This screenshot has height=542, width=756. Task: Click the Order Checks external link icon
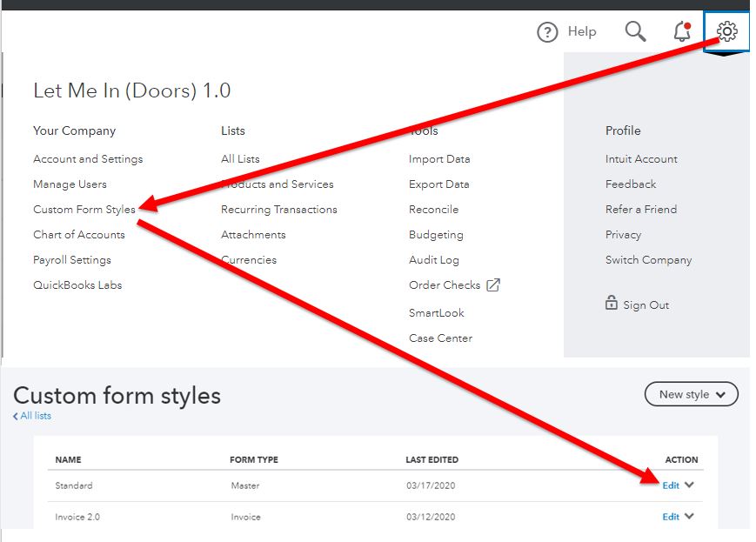493,285
